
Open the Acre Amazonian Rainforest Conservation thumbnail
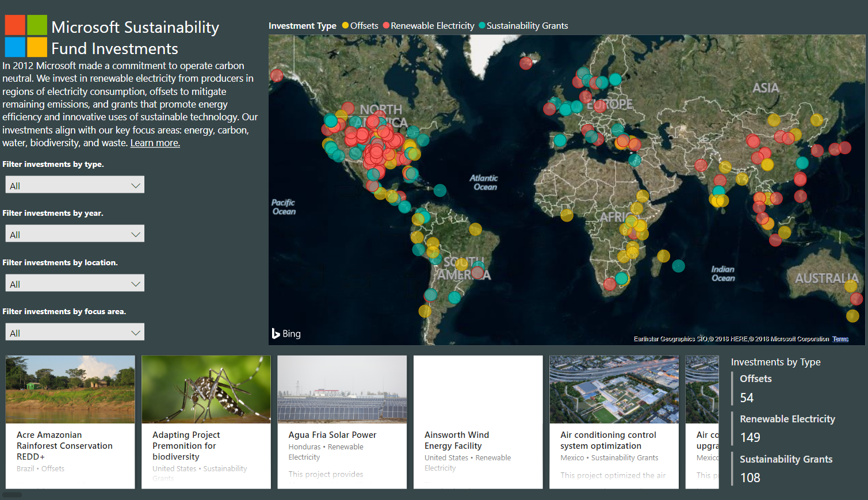click(x=70, y=390)
